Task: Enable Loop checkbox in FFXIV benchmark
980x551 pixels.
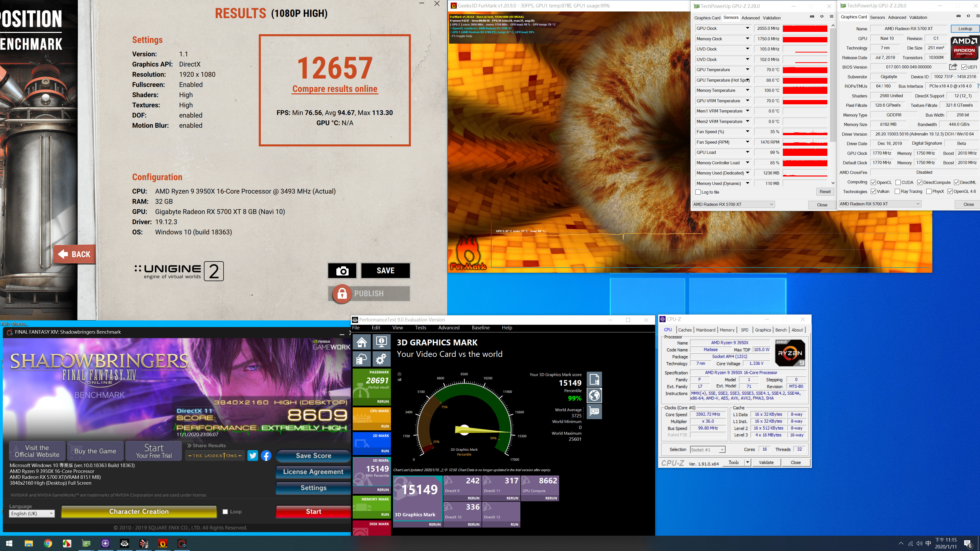Action: click(x=225, y=512)
